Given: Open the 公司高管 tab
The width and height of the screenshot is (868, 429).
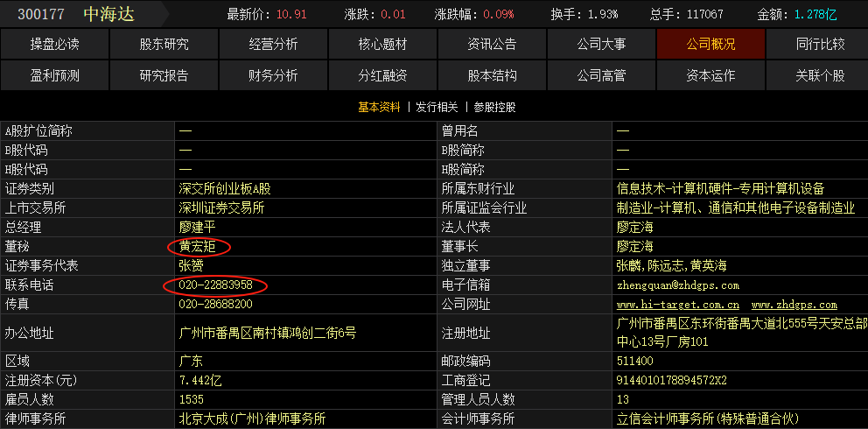Looking at the screenshot, I should click(601, 75).
